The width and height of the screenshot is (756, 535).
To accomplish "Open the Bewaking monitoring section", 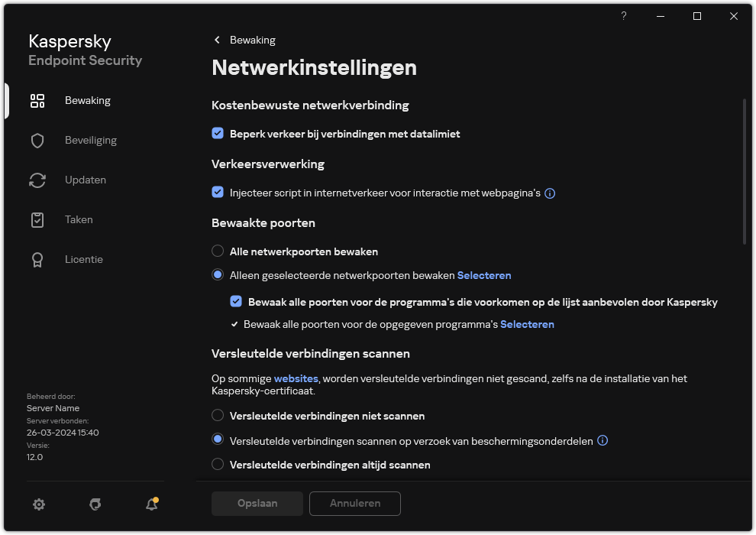I will [x=88, y=100].
